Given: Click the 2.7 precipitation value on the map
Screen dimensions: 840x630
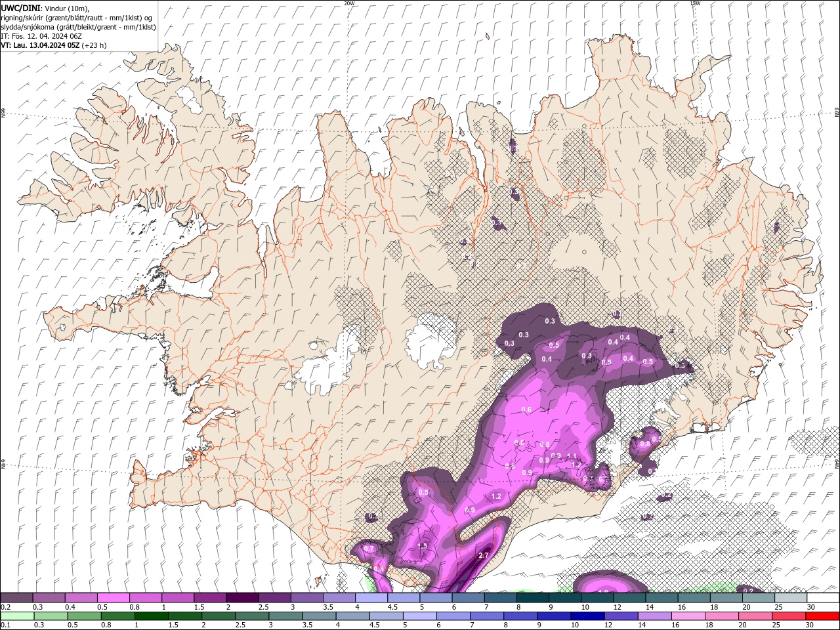Looking at the screenshot, I should [484, 555].
